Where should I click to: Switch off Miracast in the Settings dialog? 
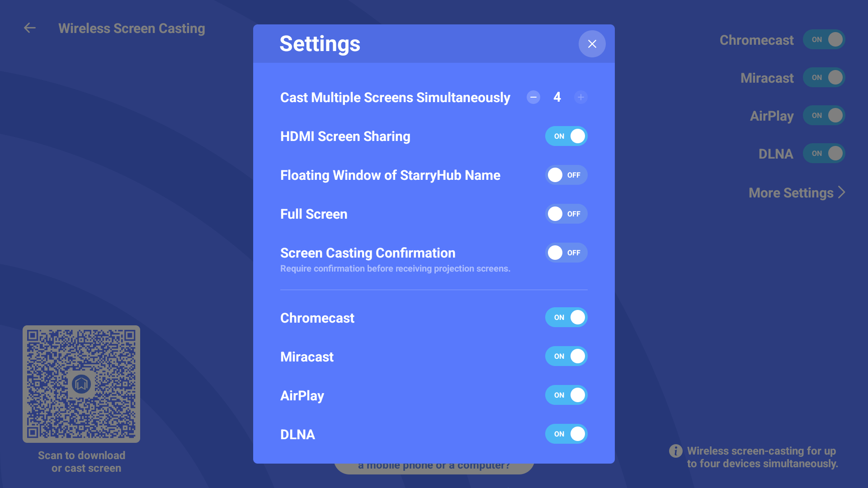click(x=566, y=356)
